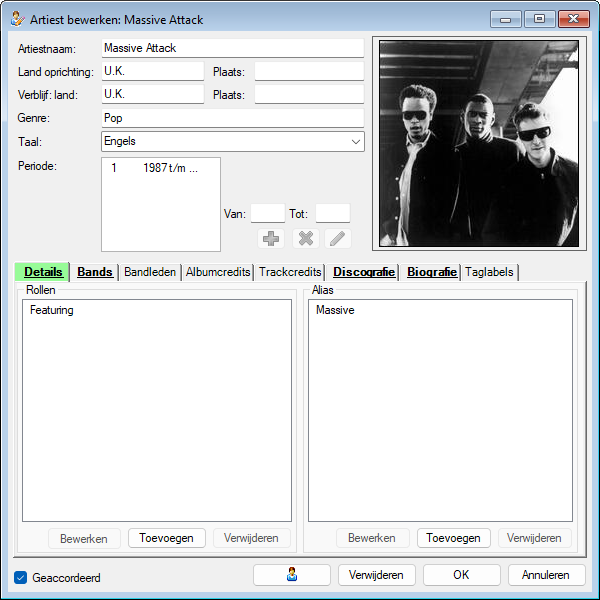This screenshot has width=600, height=600.
Task: Click Plaats field next to Land oprichting
Action: tap(309, 71)
